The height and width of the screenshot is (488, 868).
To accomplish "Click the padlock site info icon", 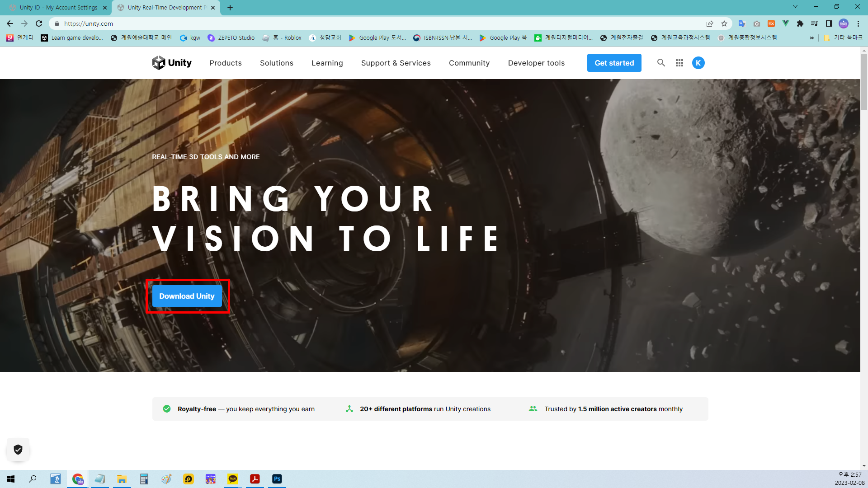I will [57, 23].
